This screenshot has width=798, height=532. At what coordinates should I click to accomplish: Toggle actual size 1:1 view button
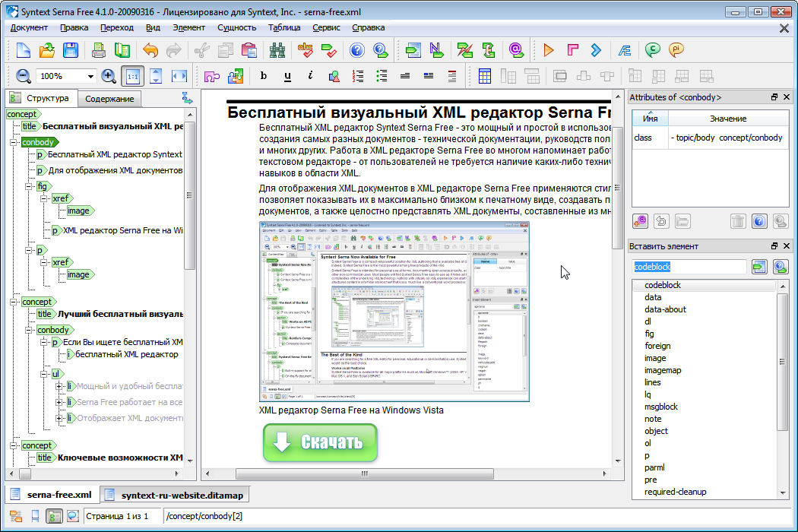(132, 76)
